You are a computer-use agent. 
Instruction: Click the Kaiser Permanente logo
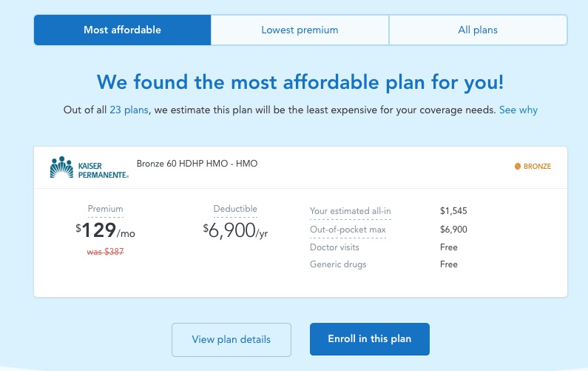(89, 167)
